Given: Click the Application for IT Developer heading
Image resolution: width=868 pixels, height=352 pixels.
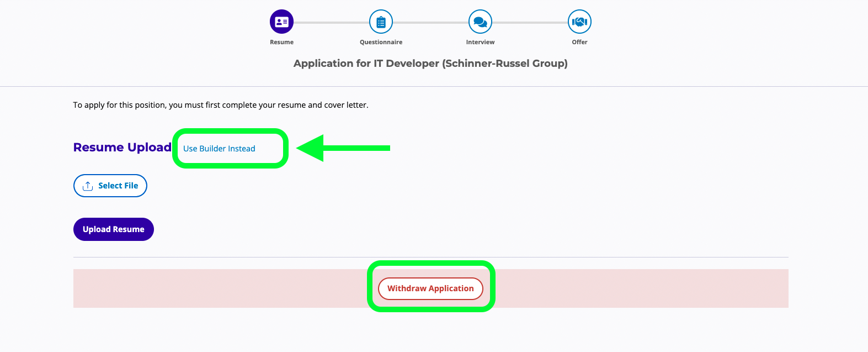Looking at the screenshot, I should (x=430, y=64).
